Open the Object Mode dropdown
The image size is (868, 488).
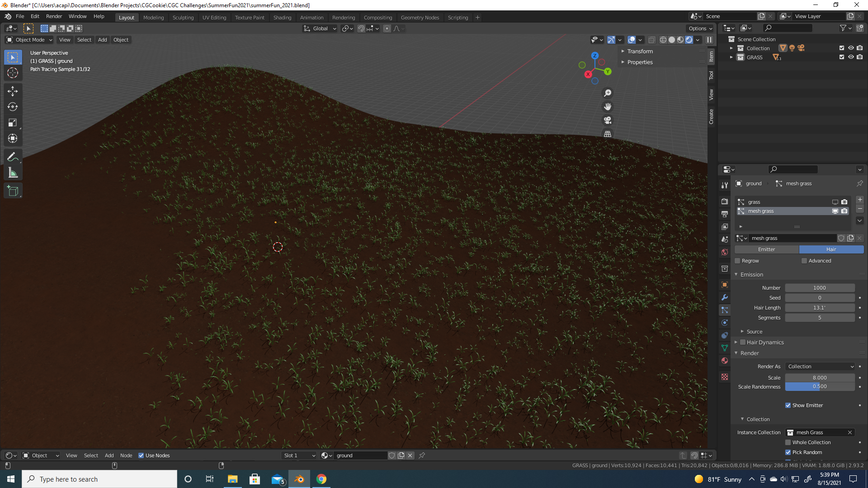point(29,40)
